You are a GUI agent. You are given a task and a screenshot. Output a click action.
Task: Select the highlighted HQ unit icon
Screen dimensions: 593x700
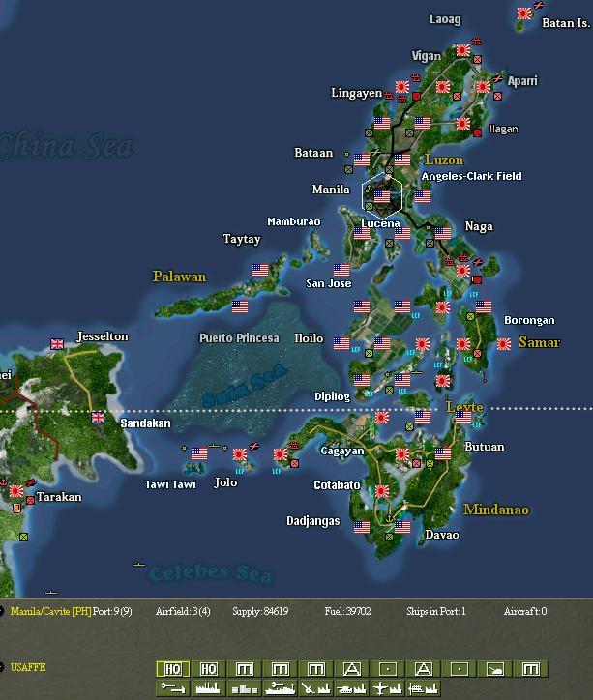173,669
